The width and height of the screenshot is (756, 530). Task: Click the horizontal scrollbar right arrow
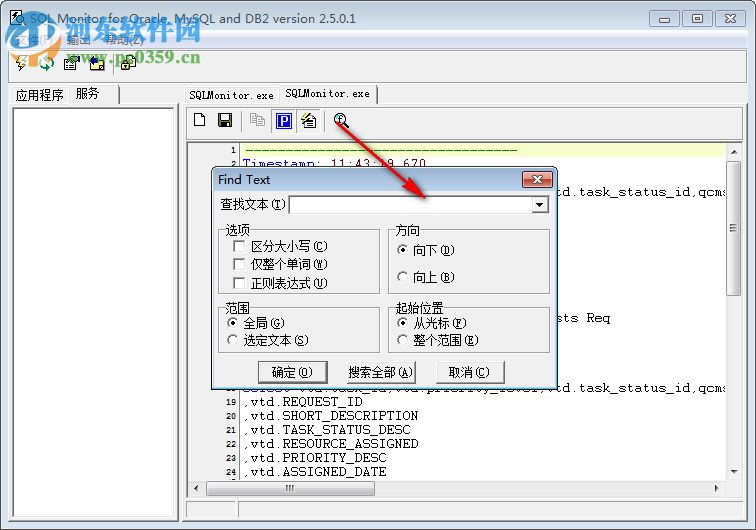716,488
